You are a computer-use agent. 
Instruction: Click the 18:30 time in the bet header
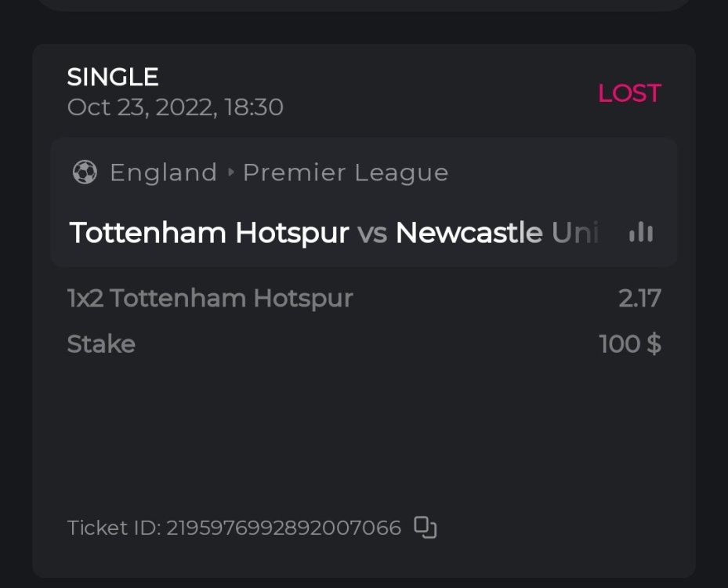tap(254, 107)
